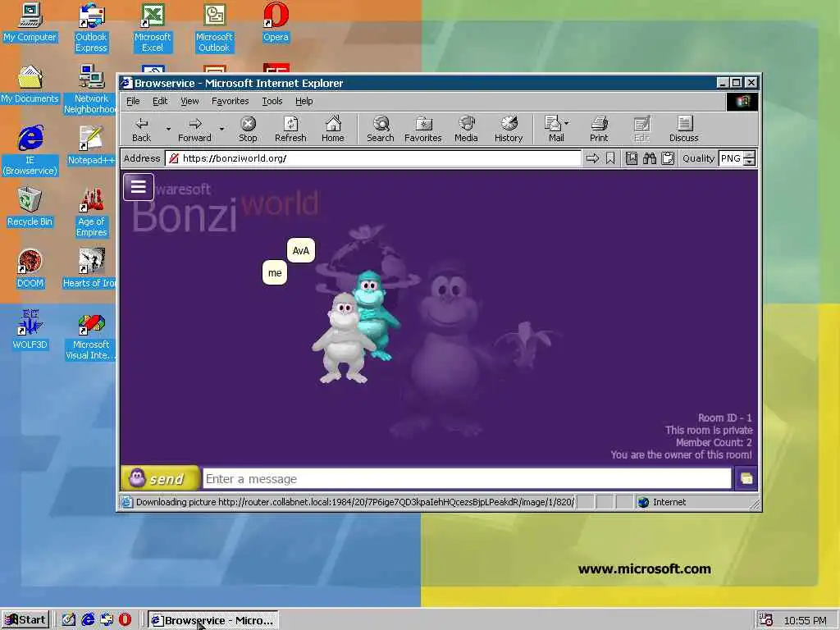Select the Hearts of Iron desktop shortcut

tap(90, 269)
